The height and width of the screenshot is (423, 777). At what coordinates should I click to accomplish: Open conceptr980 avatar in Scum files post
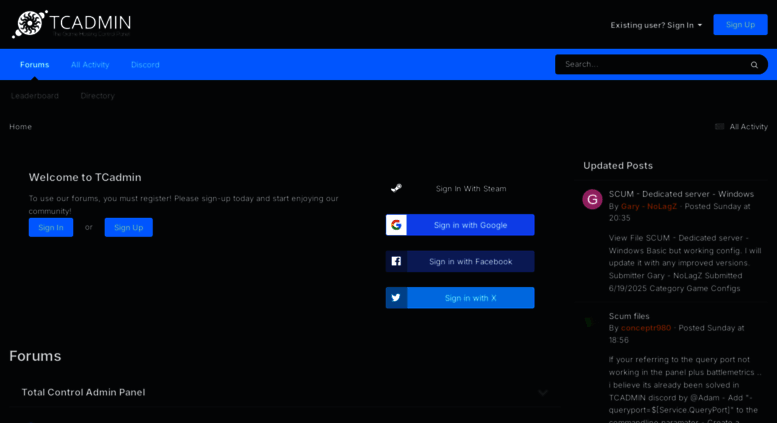(x=590, y=322)
